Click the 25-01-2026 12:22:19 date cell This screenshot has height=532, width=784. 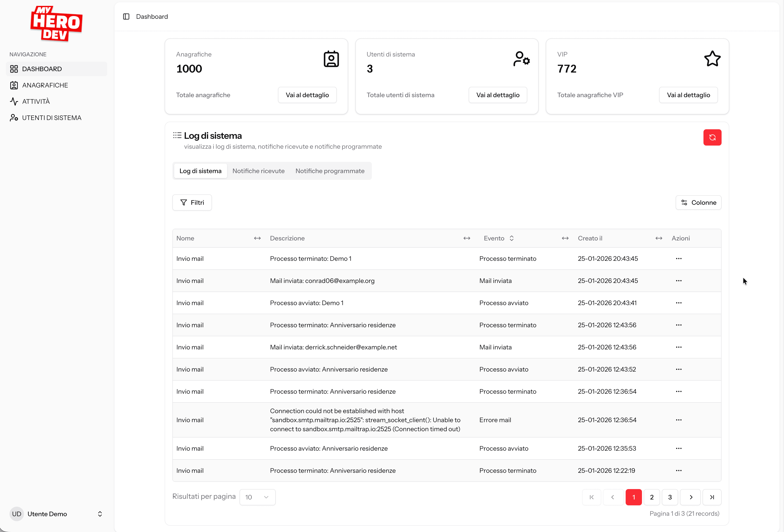point(606,471)
